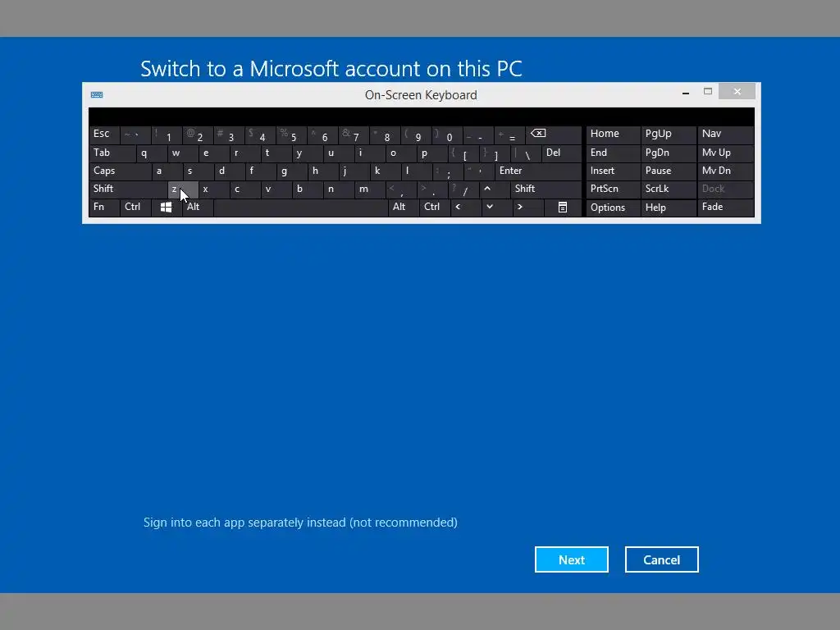Click the q key

coord(151,153)
